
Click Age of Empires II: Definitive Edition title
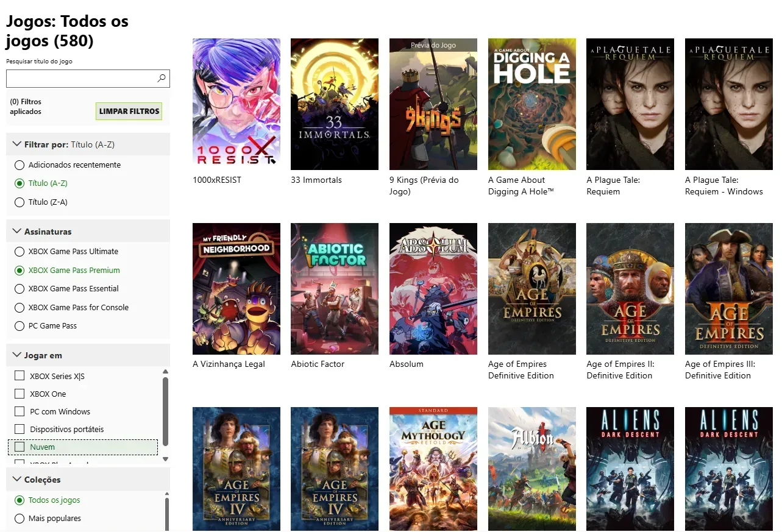click(x=620, y=370)
